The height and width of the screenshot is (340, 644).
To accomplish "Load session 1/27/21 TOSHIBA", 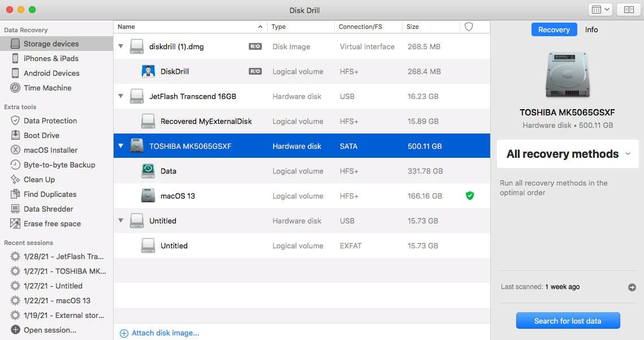I will click(64, 272).
